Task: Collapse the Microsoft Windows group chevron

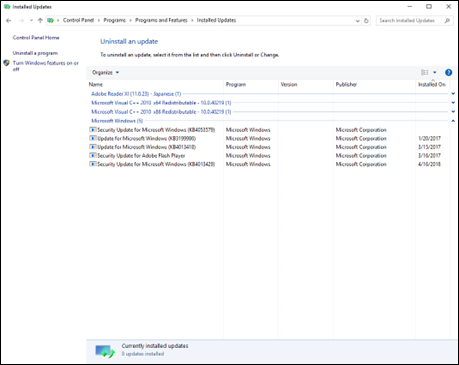Action: 453,121
